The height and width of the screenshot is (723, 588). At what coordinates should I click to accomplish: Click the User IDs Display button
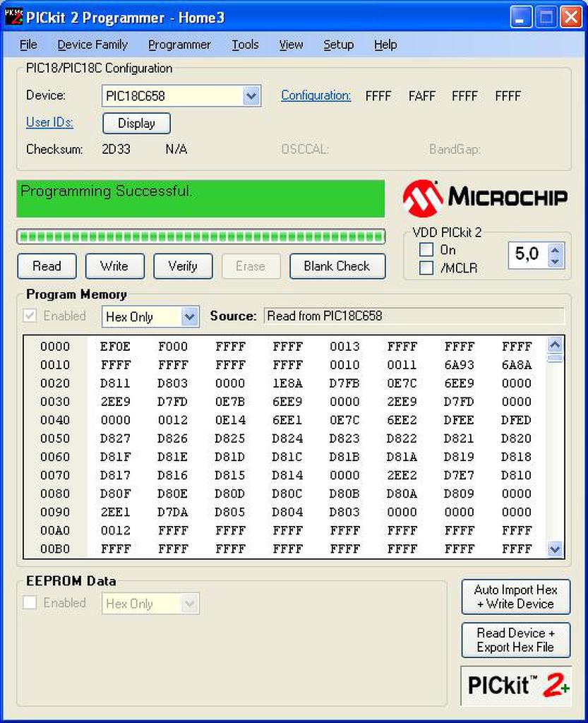click(x=136, y=123)
